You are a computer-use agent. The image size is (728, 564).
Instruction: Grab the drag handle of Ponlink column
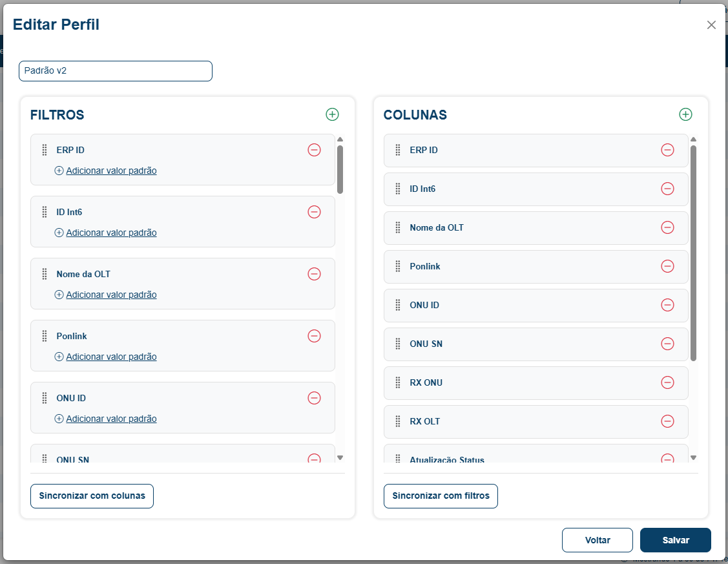tap(398, 266)
